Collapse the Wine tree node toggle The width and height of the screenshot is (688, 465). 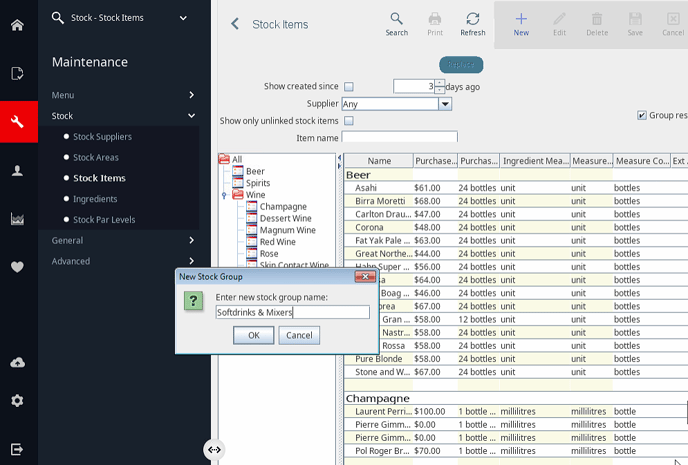224,195
